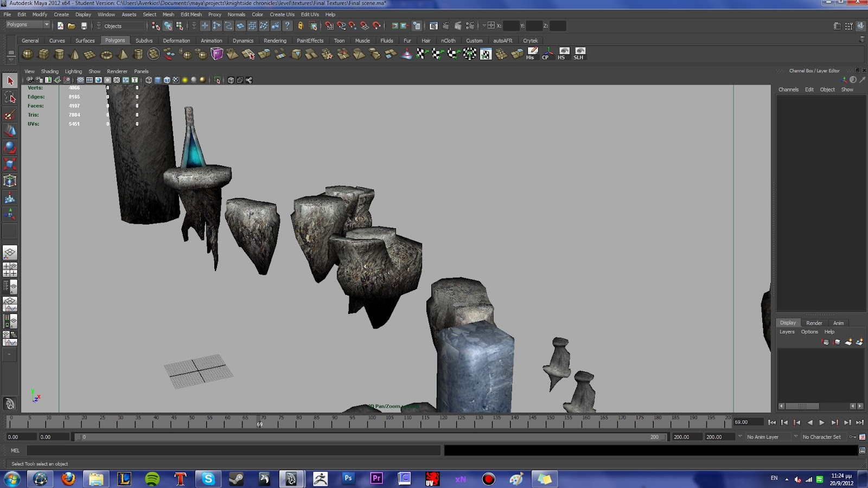Toggle grid visibility in the viewport

pyautogui.click(x=79, y=79)
